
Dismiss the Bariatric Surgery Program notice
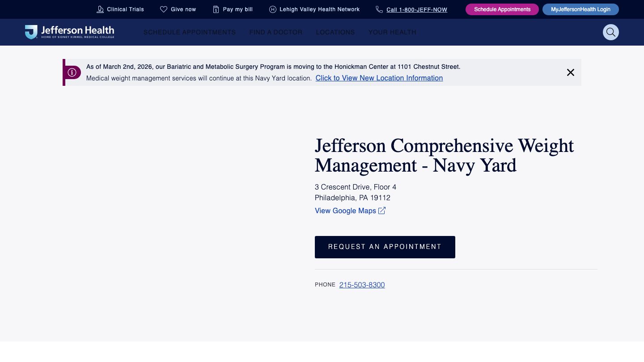click(x=570, y=72)
